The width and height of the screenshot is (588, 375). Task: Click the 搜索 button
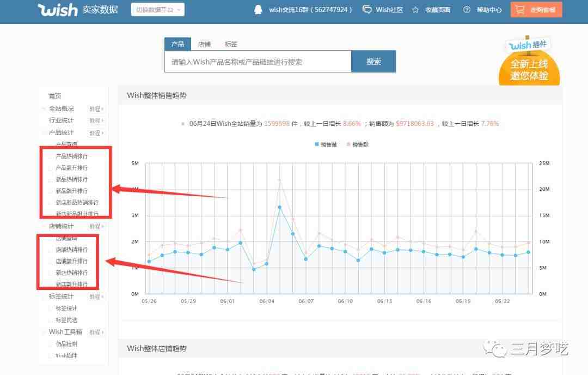pyautogui.click(x=373, y=62)
